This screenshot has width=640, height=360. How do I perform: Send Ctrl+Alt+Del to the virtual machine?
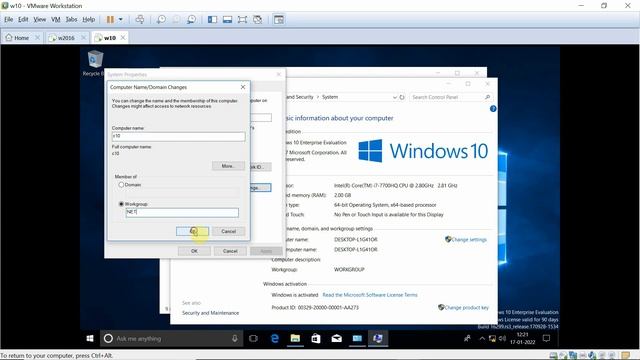(140, 19)
